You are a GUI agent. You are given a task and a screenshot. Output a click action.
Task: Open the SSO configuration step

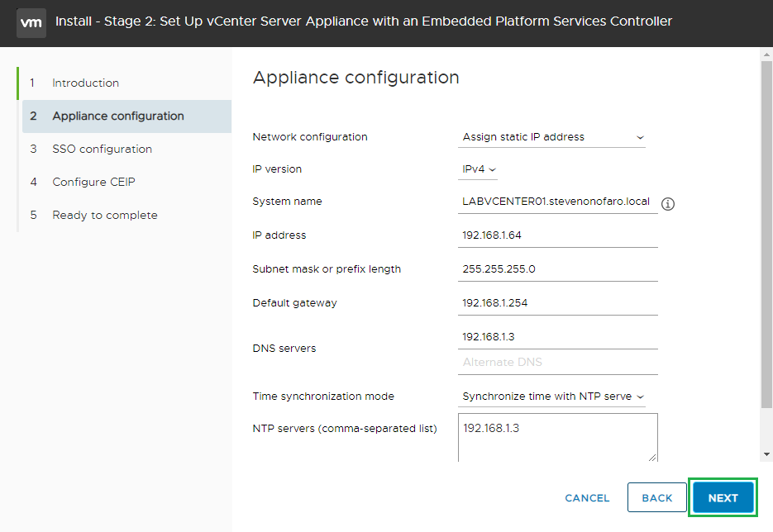(102, 149)
